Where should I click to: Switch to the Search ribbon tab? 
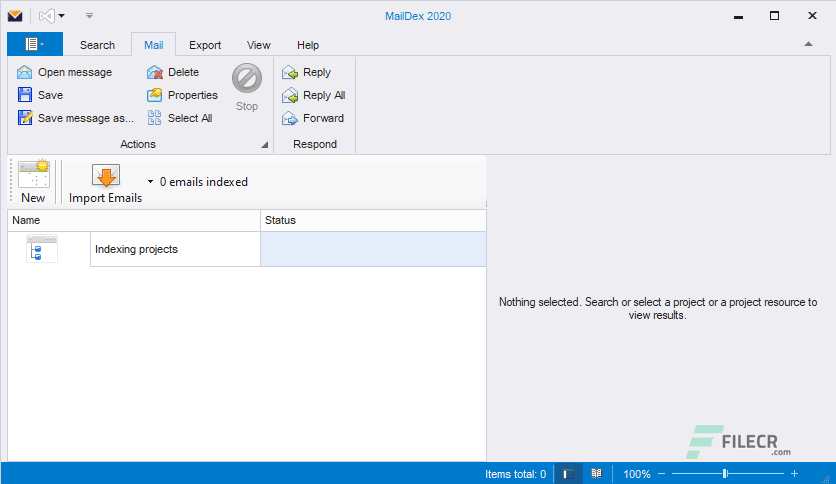(97, 45)
